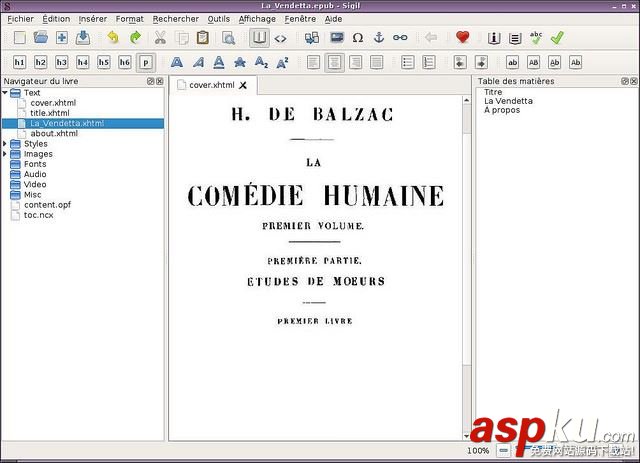This screenshot has height=463, width=640.
Task: Toggle italic text formatting
Action: click(198, 62)
